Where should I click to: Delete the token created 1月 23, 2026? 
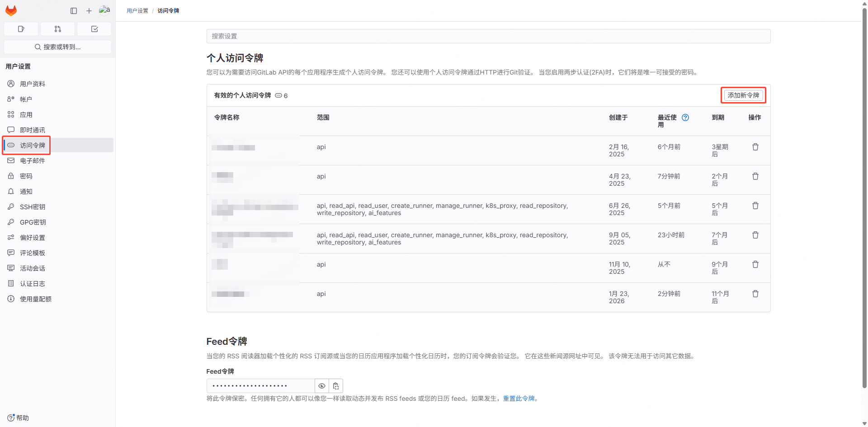(x=755, y=294)
